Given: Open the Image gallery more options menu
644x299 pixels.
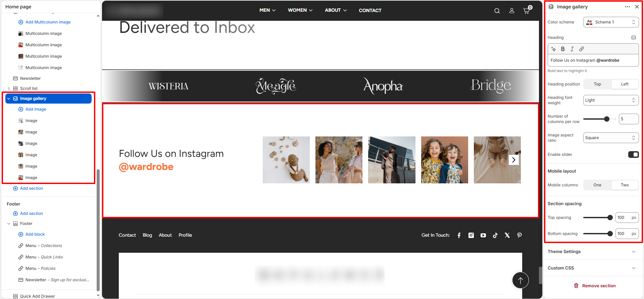Looking at the screenshot, I should (x=628, y=7).
